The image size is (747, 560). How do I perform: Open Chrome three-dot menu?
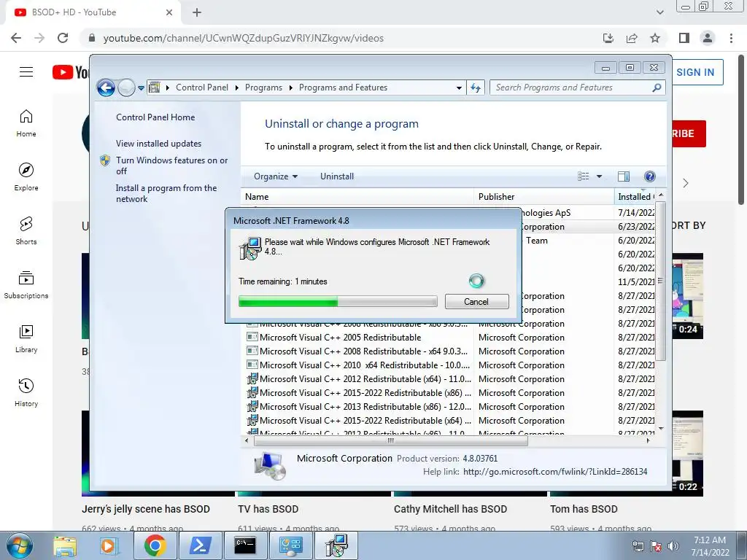[x=731, y=38]
